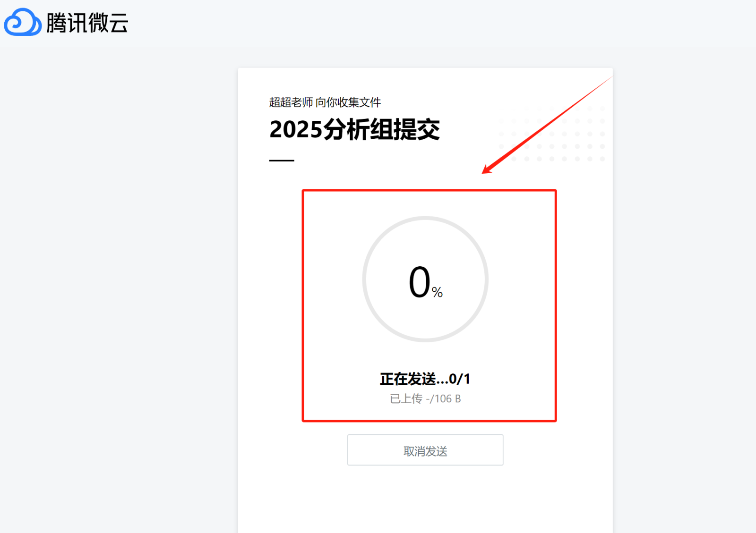Click the 0/1 file counter

pyautogui.click(x=460, y=379)
